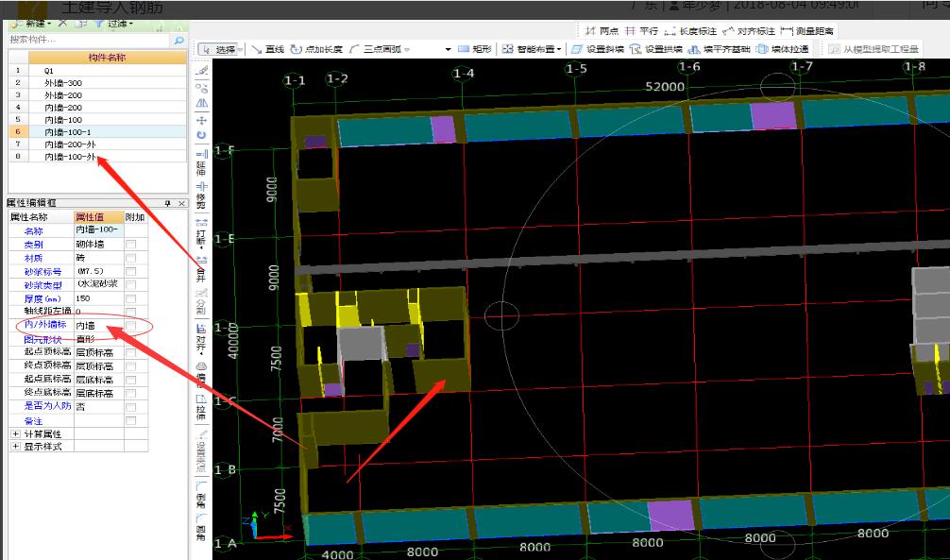
Task: Click the 长度标注 dimension tool
Action: tap(690, 31)
